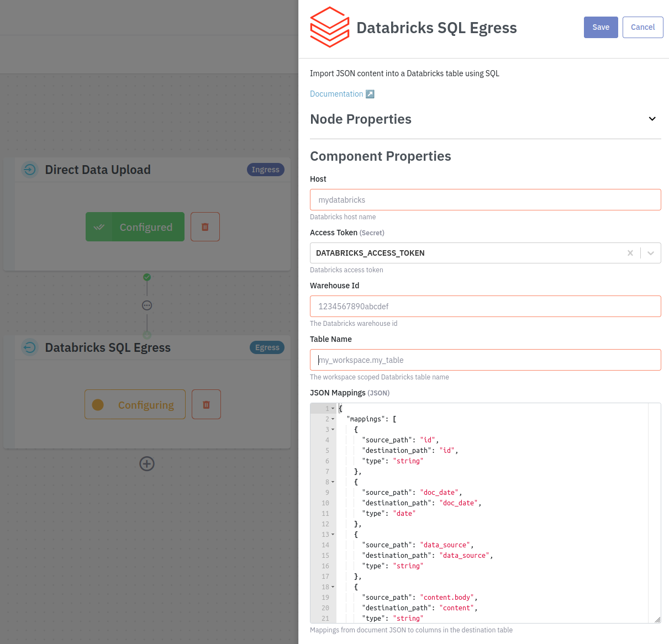Click the "The Databricks warehouse id" helper text
The width and height of the screenshot is (669, 644).
pos(354,324)
